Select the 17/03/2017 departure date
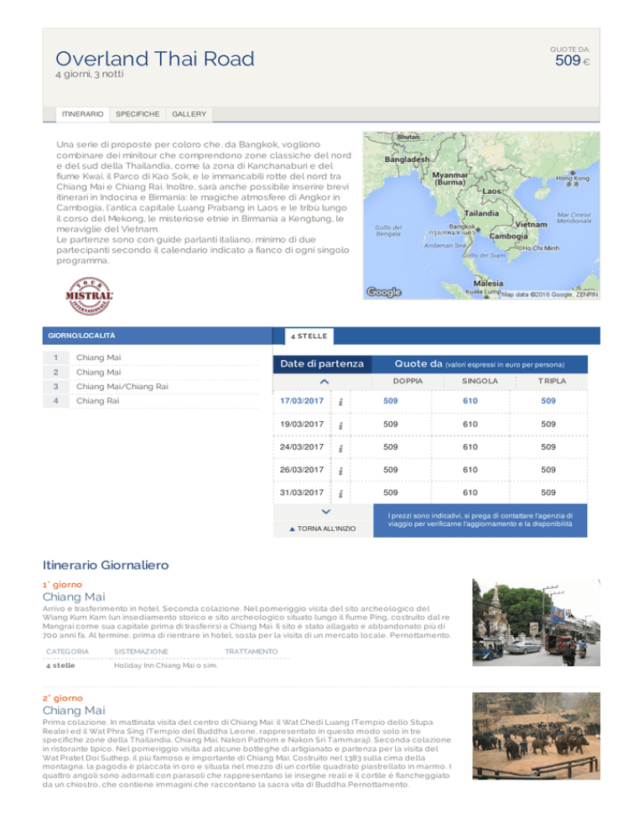This screenshot has width=644, height=834. pos(302,401)
